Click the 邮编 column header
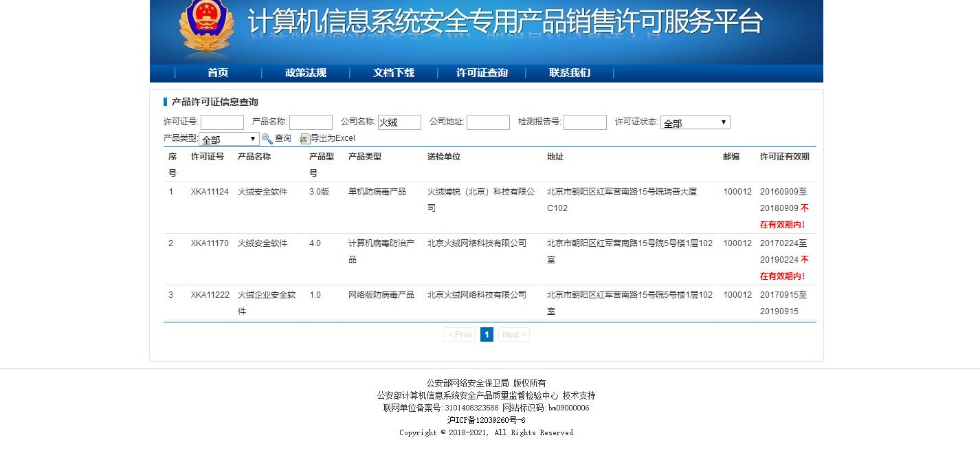The width and height of the screenshot is (980, 473). click(731, 157)
